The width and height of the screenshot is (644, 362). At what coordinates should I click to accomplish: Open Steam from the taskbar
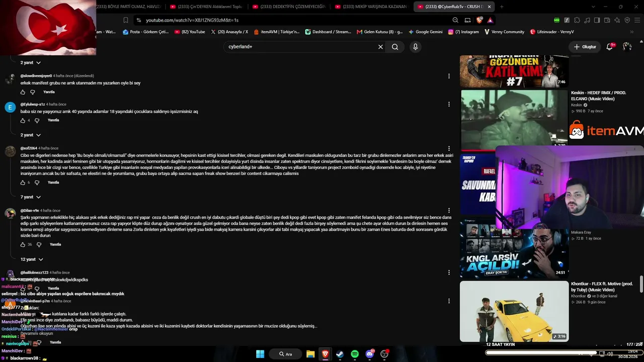pyautogui.click(x=340, y=354)
